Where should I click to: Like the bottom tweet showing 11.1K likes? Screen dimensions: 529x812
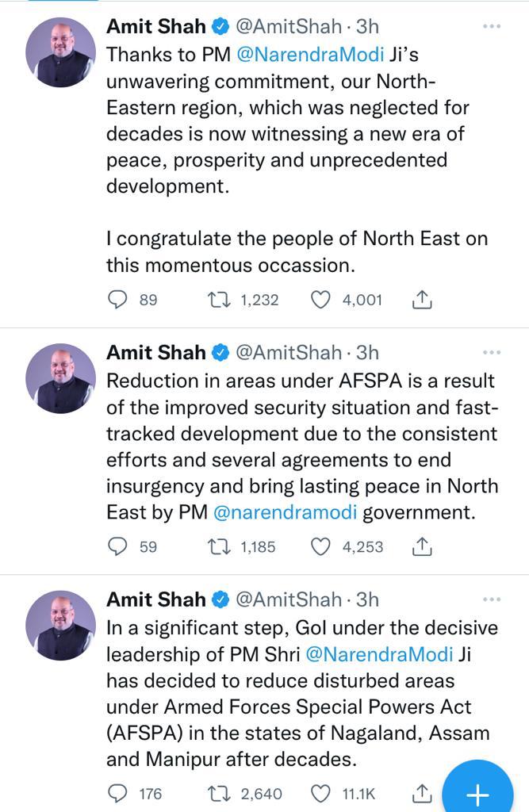coord(322,792)
